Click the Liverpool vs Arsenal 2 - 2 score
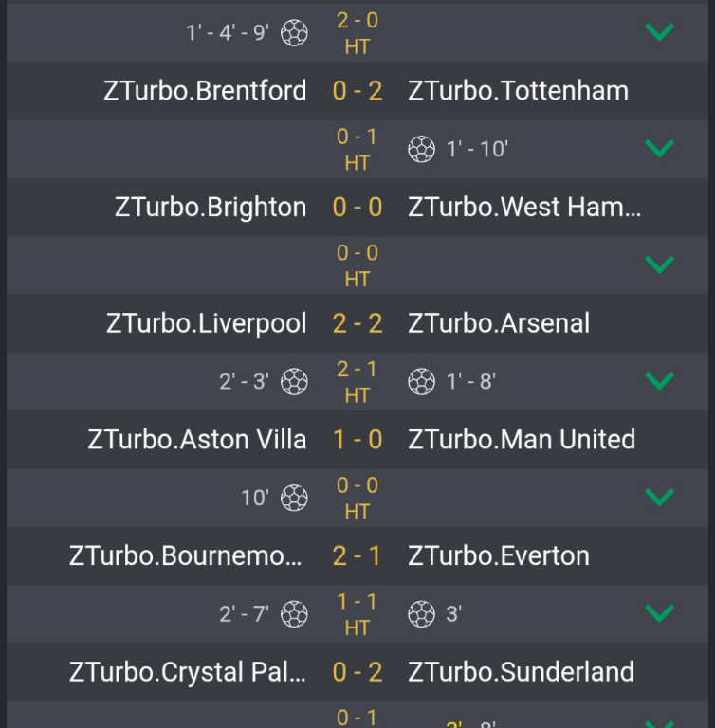The width and height of the screenshot is (715, 728). click(x=357, y=323)
